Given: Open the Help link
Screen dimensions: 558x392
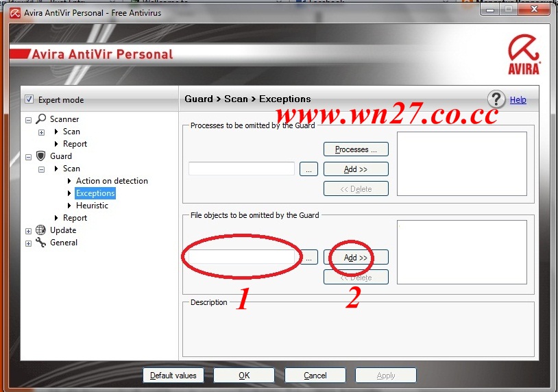Looking at the screenshot, I should pyautogui.click(x=518, y=99).
